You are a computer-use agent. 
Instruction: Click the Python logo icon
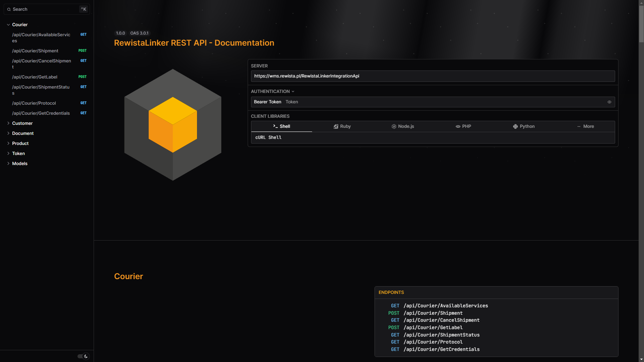[x=515, y=126]
